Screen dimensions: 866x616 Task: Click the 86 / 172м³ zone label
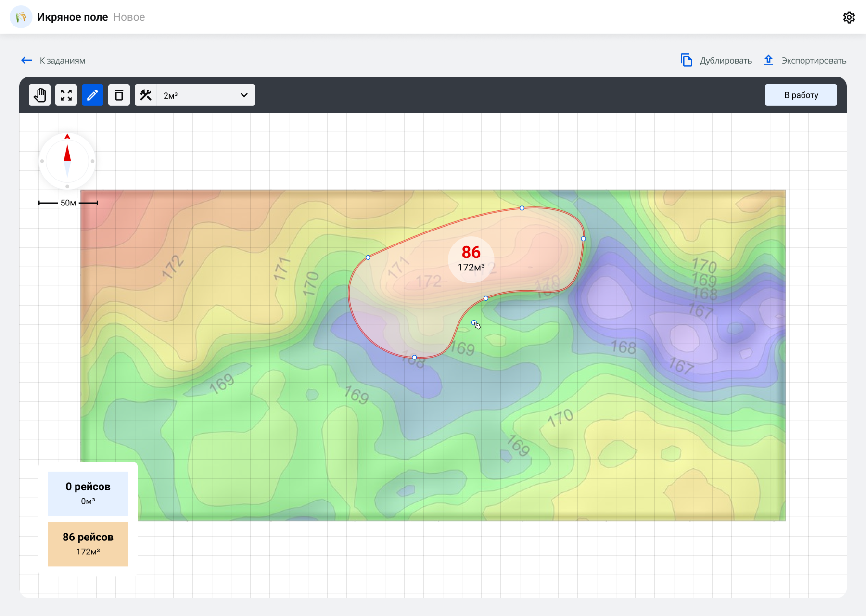[471, 259]
